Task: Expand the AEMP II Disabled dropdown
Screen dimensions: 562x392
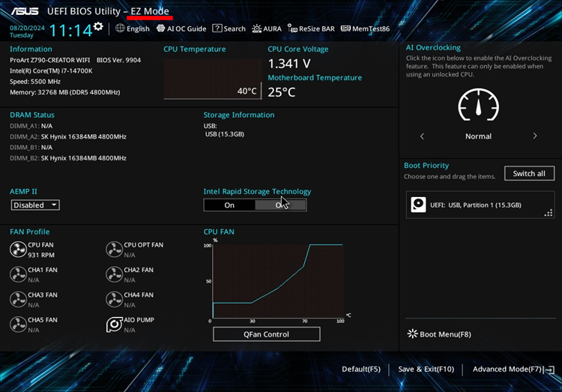Action: pos(35,205)
